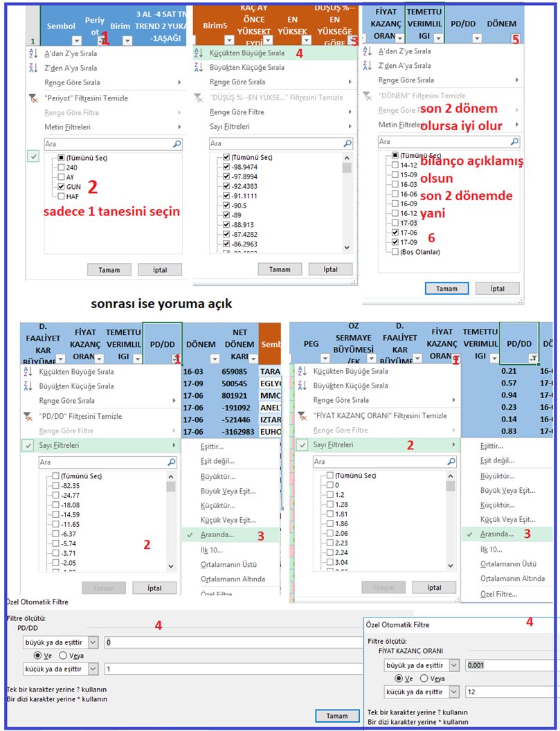This screenshot has width=560, height=731.
Task: Click magnifier icon in DÖNEM menu search box
Action: [514, 141]
